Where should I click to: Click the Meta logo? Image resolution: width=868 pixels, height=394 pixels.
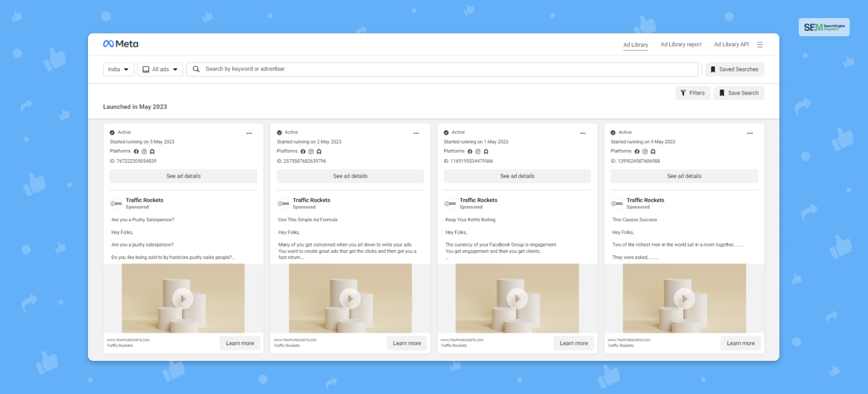pyautogui.click(x=121, y=43)
